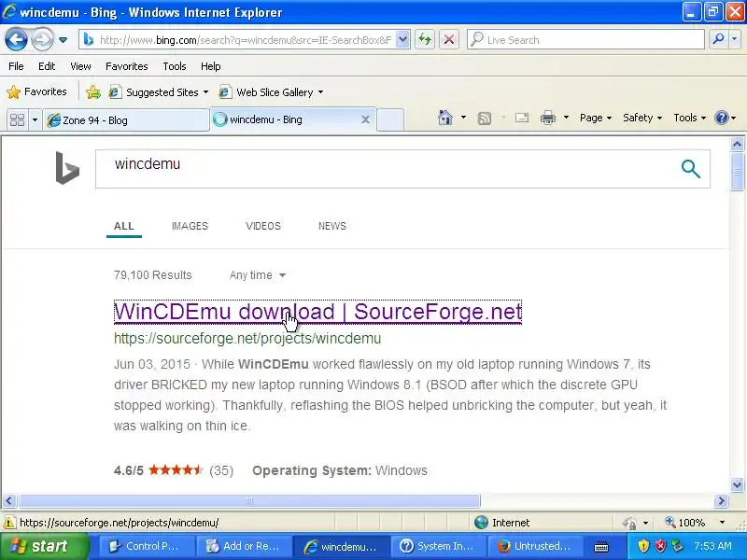747x560 pixels.
Task: Switch to Add or Remove taskbar button
Action: (245, 546)
